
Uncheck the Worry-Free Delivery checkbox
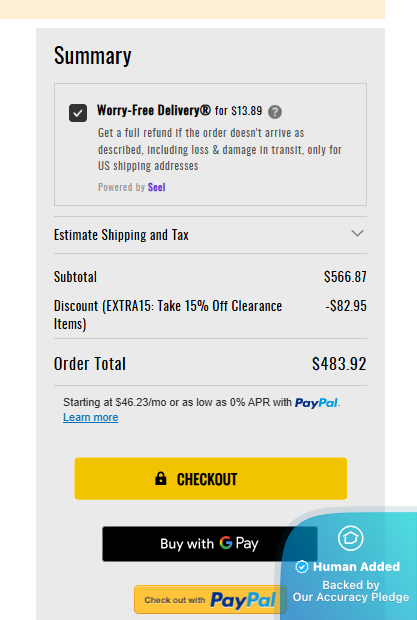[x=78, y=113]
